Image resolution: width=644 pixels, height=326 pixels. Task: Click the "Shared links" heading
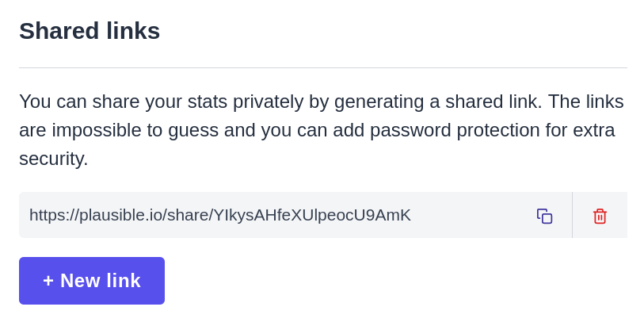tap(90, 31)
